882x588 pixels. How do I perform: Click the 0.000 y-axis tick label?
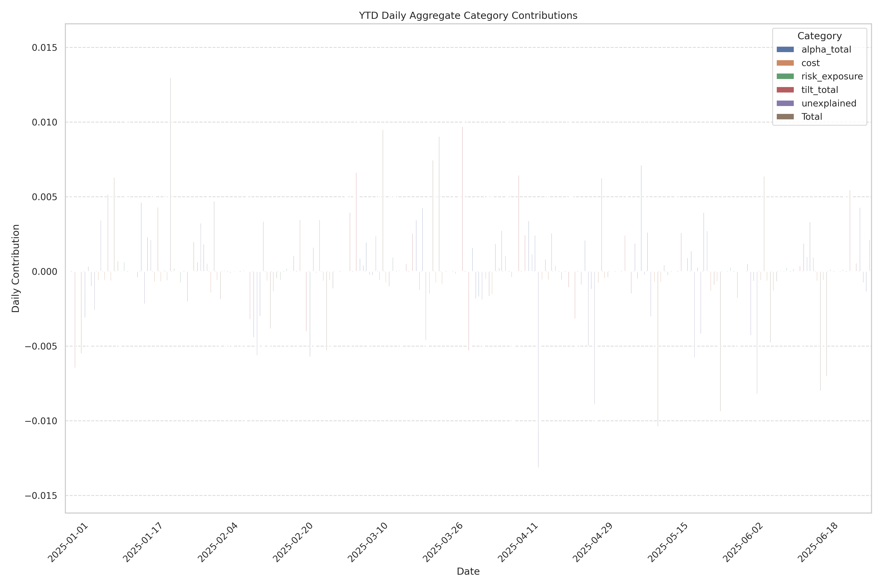pos(44,271)
